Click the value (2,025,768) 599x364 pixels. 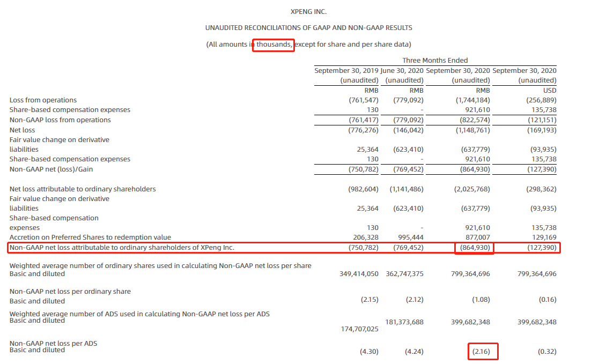472,189
